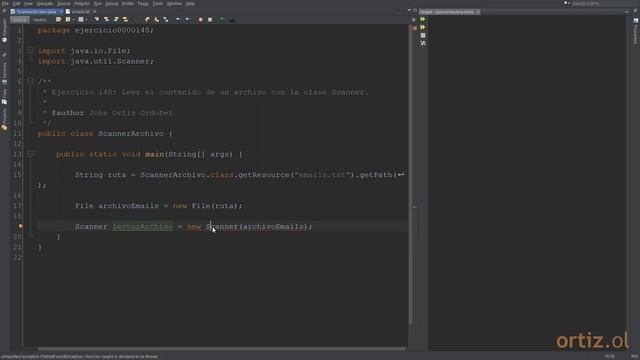Image resolution: width=640 pixels, height=360 pixels.
Task: Close the emails.txt editor tab
Action: (x=95, y=12)
